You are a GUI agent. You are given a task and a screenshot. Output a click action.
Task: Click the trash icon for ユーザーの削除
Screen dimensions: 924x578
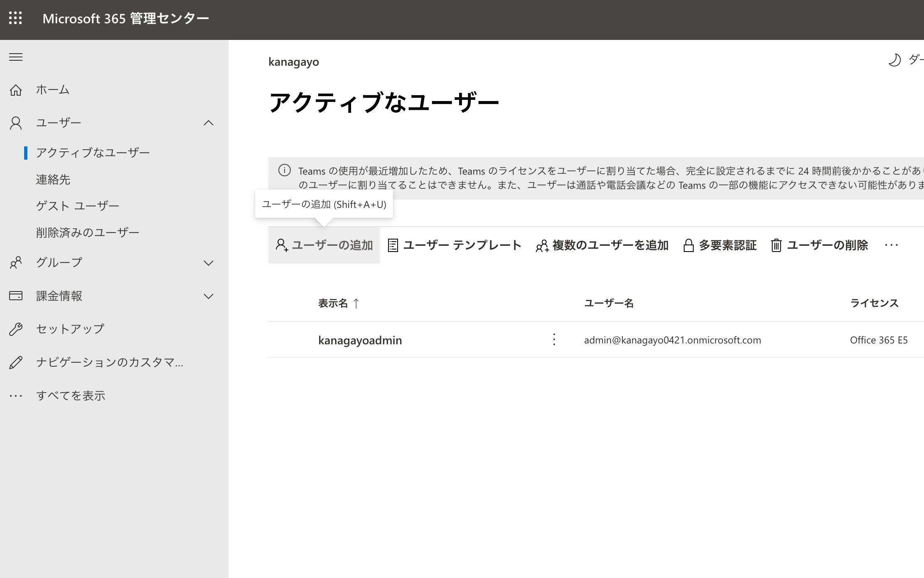776,245
